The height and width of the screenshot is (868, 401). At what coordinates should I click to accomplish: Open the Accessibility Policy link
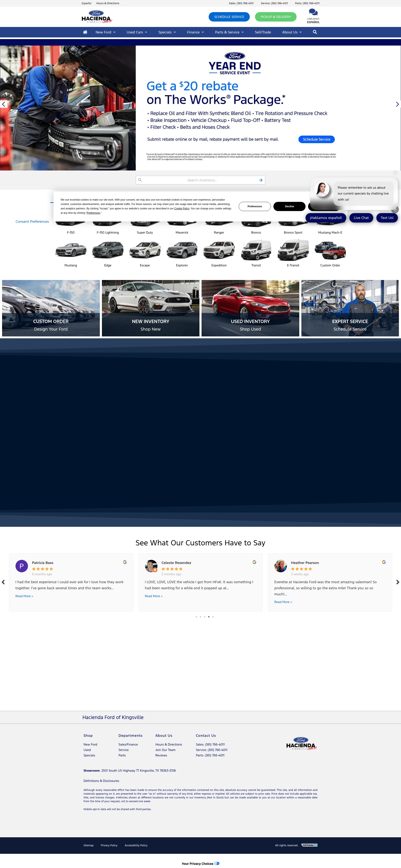pyautogui.click(x=136, y=845)
